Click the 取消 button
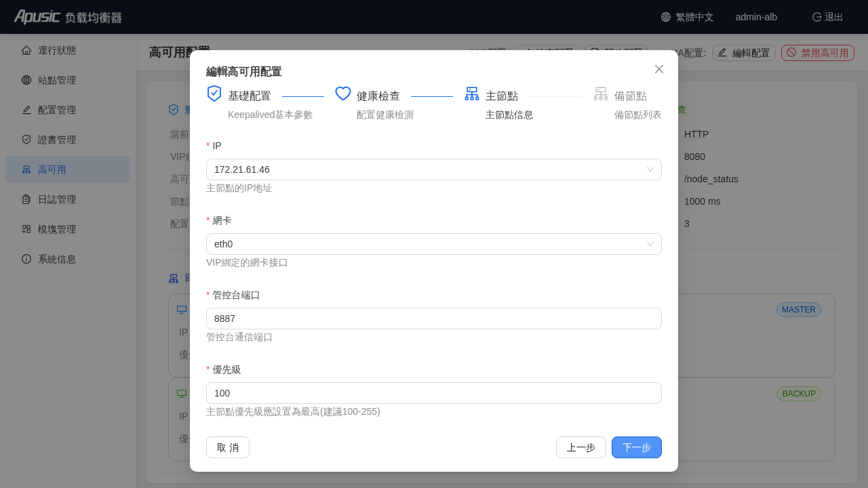Screen dimensions: 868x488 coord(228,447)
